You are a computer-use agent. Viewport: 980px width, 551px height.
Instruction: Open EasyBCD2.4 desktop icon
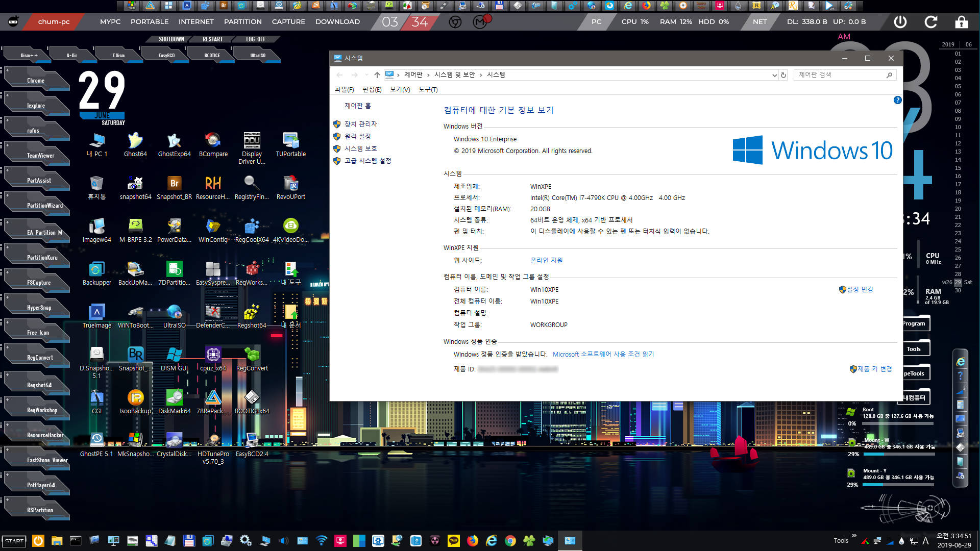coord(252,444)
